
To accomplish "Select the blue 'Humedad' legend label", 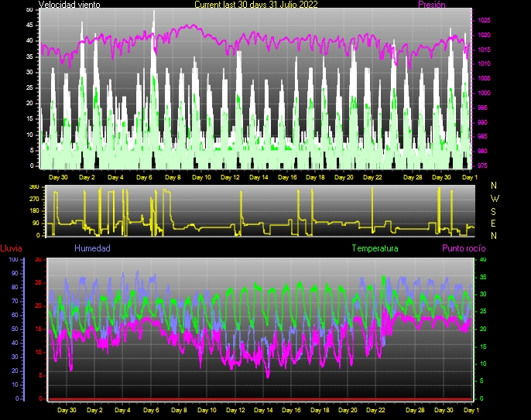I will point(92,248).
